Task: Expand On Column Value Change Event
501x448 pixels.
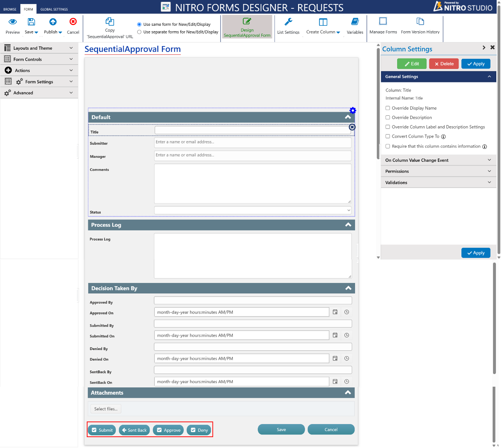Action: coord(438,160)
